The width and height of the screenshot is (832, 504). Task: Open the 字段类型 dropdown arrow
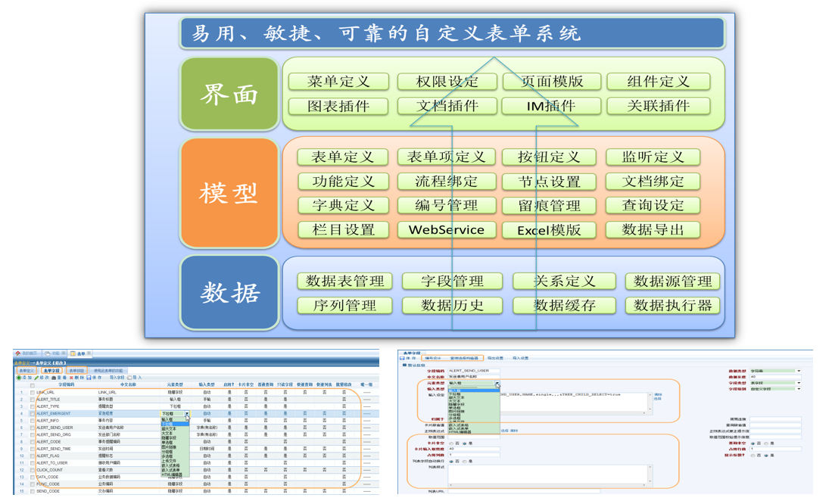point(799,383)
